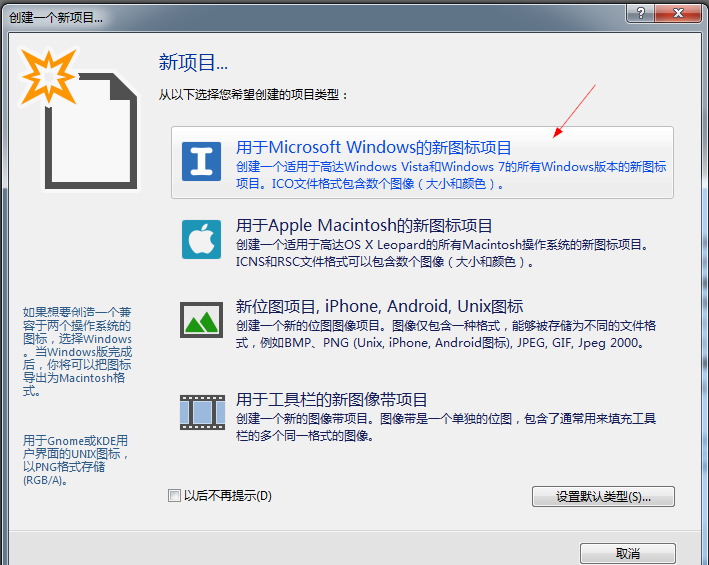
Task: Click the green mountain bitmap project icon
Action: [x=201, y=320]
